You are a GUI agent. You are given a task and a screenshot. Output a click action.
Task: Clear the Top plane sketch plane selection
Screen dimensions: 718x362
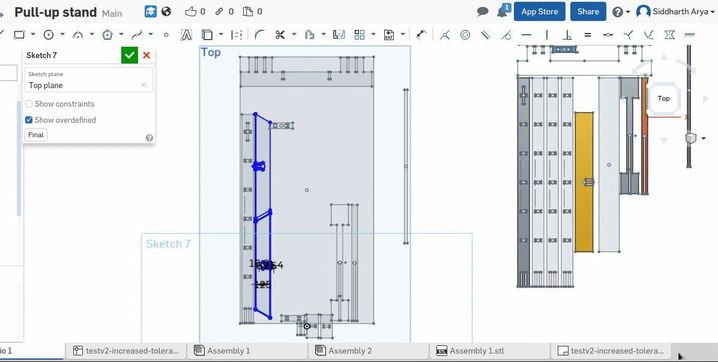click(x=143, y=85)
